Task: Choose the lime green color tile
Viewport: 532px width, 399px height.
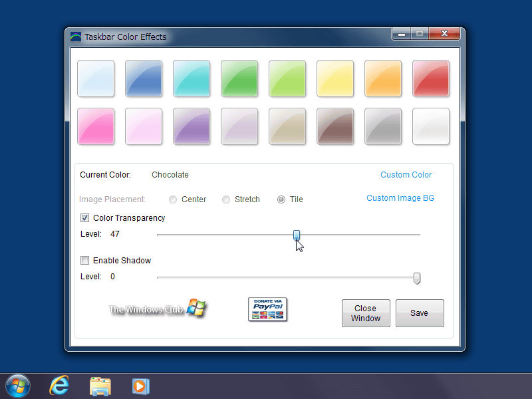Action: 287,78
